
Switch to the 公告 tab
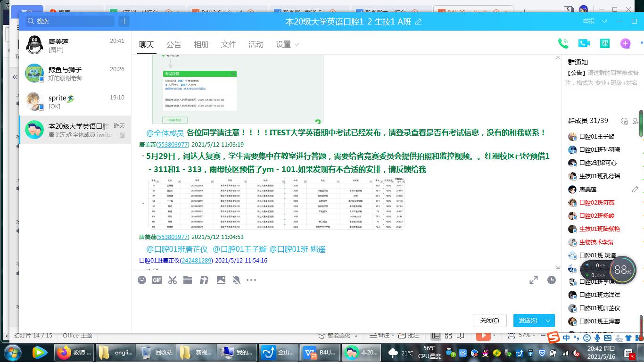point(173,44)
